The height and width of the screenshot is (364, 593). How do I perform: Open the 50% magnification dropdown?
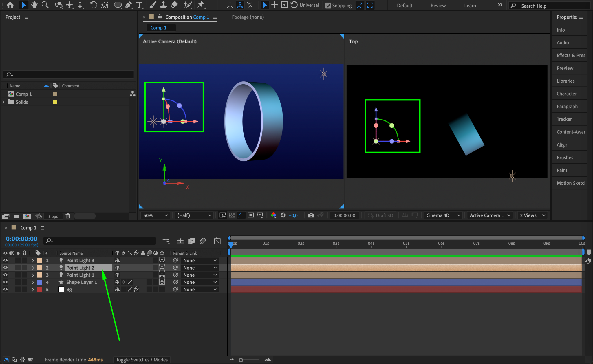[155, 215]
